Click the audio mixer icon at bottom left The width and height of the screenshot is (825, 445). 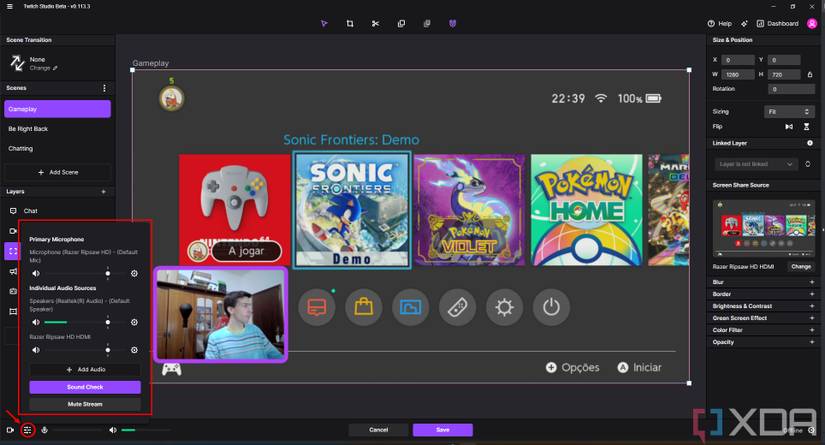click(x=28, y=430)
